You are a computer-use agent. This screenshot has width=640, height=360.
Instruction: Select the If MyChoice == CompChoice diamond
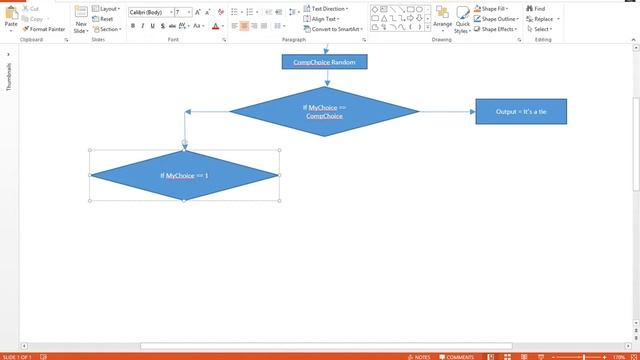coord(324,111)
